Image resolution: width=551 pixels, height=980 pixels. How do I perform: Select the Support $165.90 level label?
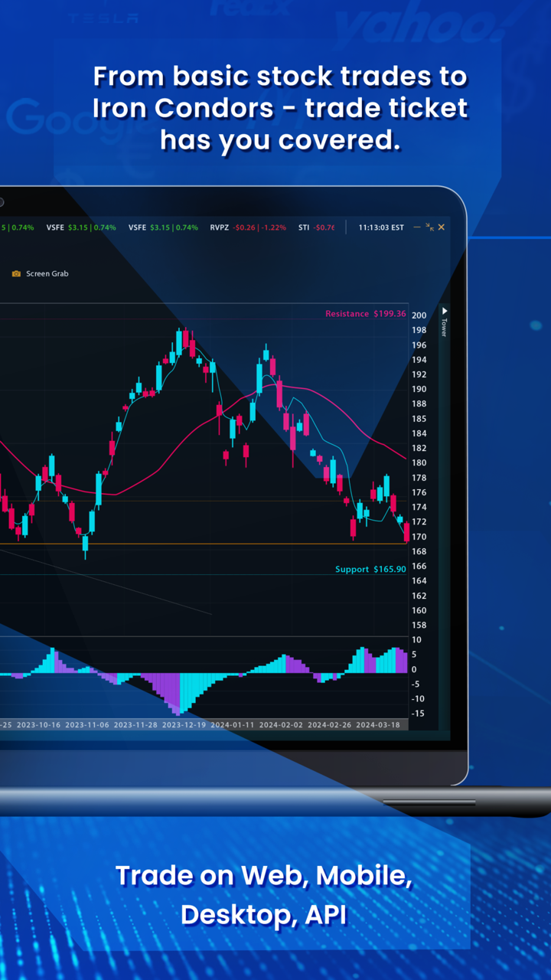pos(370,570)
